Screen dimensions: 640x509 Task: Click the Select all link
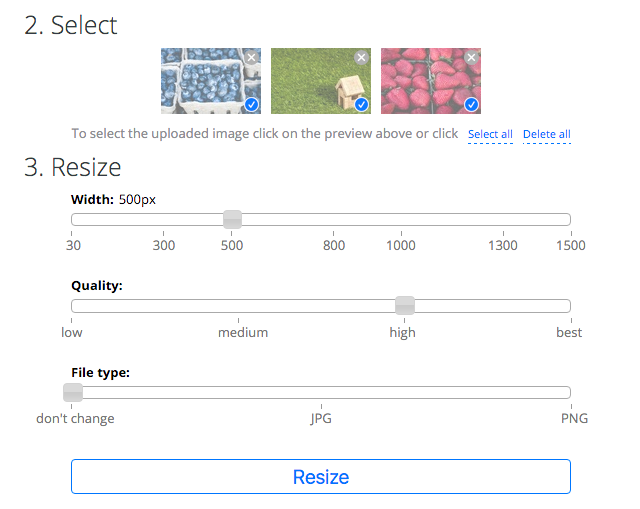pyautogui.click(x=490, y=134)
